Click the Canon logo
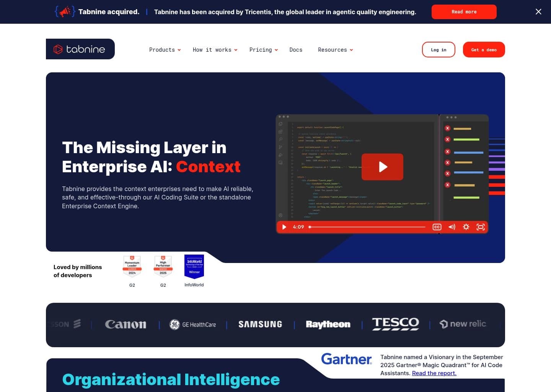 tap(126, 325)
